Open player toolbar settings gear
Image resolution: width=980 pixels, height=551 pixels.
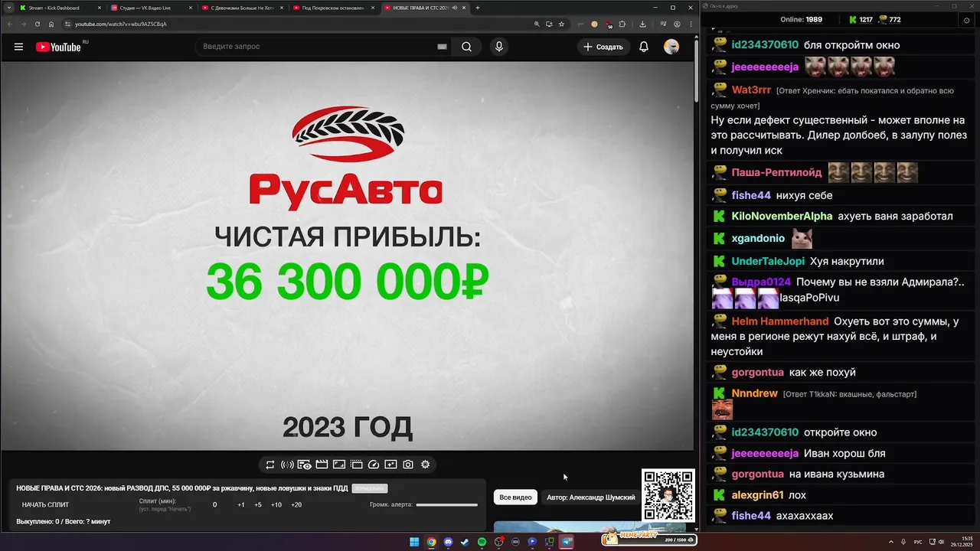[426, 465]
